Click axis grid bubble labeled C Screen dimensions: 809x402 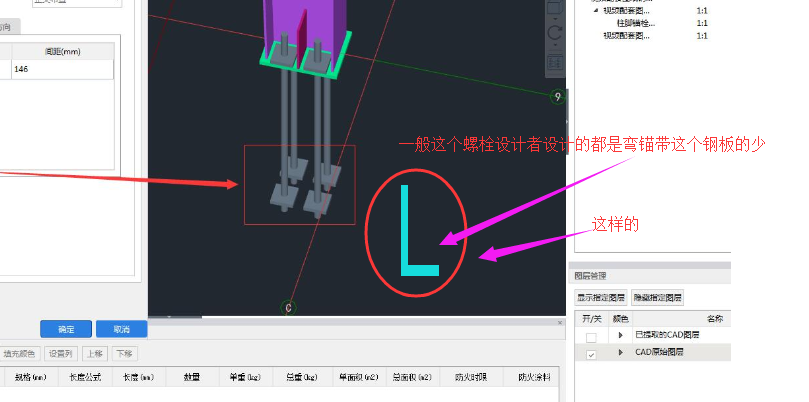click(x=288, y=308)
